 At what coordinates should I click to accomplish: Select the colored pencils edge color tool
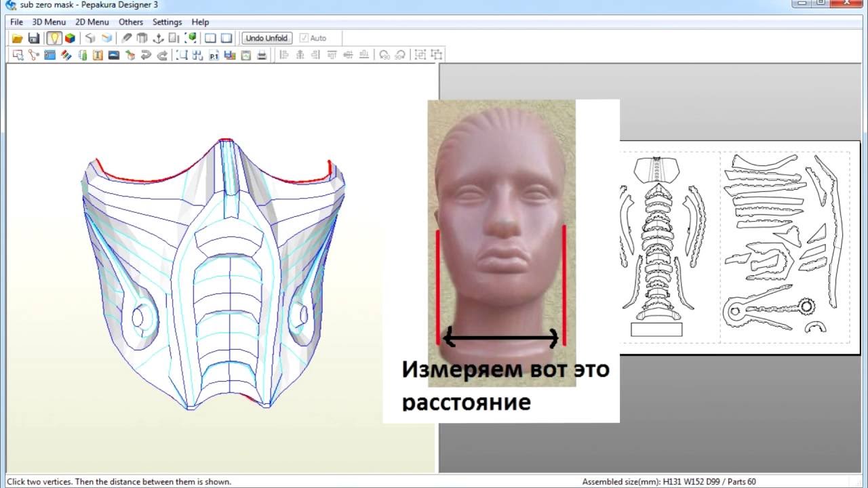66,55
